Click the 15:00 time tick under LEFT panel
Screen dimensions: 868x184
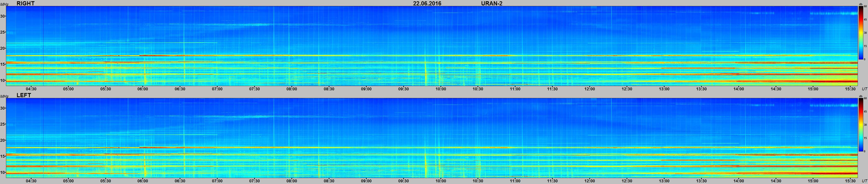tap(813, 181)
